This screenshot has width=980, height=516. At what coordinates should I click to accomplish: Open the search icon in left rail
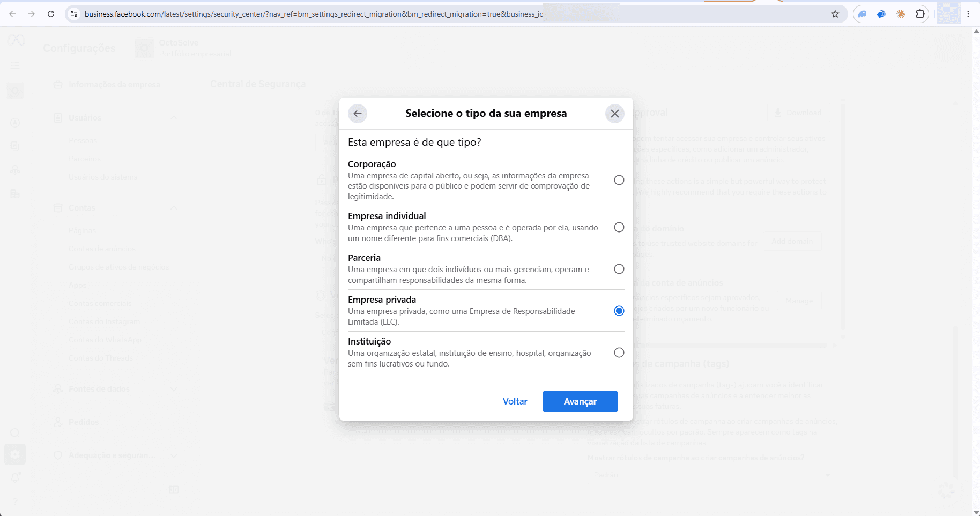15,433
